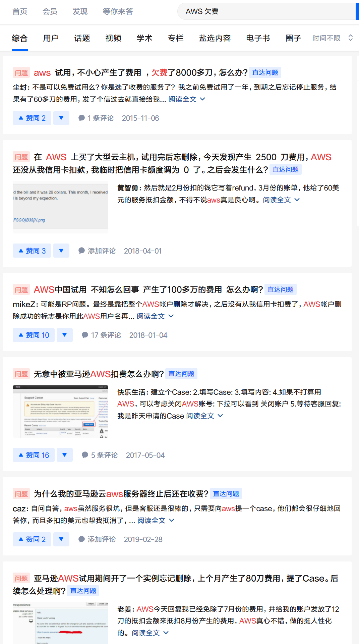Focus the search box containing AWS 欠费
359x644 pixels.
pos(266,11)
